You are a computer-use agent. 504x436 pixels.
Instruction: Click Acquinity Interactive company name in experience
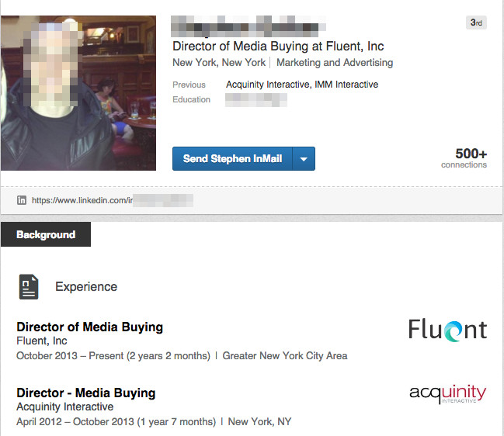click(x=65, y=407)
